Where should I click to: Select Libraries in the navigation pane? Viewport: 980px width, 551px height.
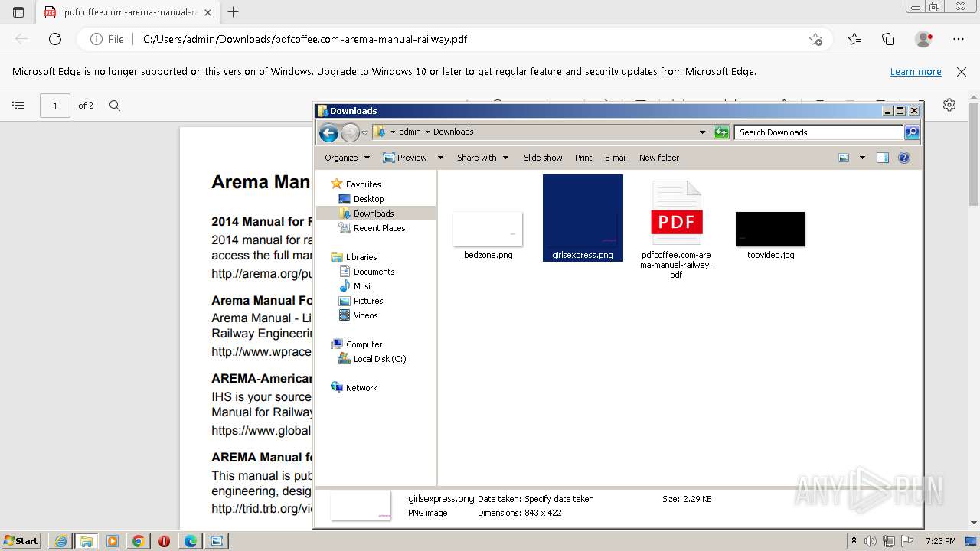361,257
